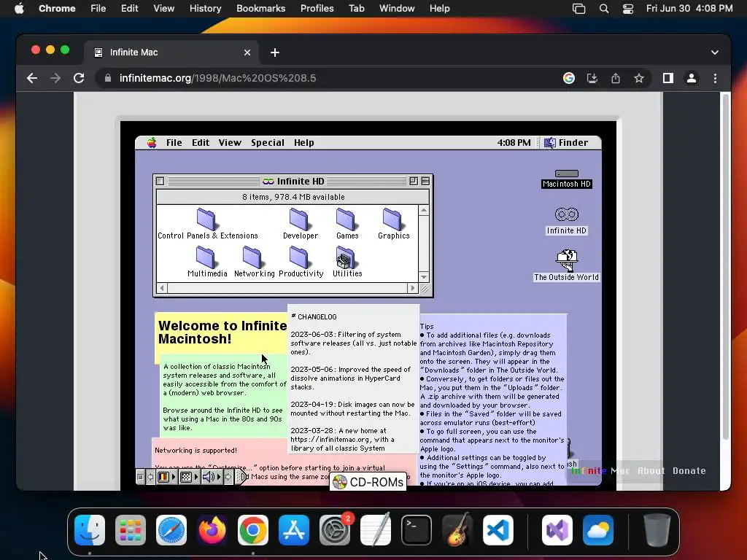Viewport: 747px width, 560px height.
Task: Go back in Chrome
Action: tap(32, 78)
